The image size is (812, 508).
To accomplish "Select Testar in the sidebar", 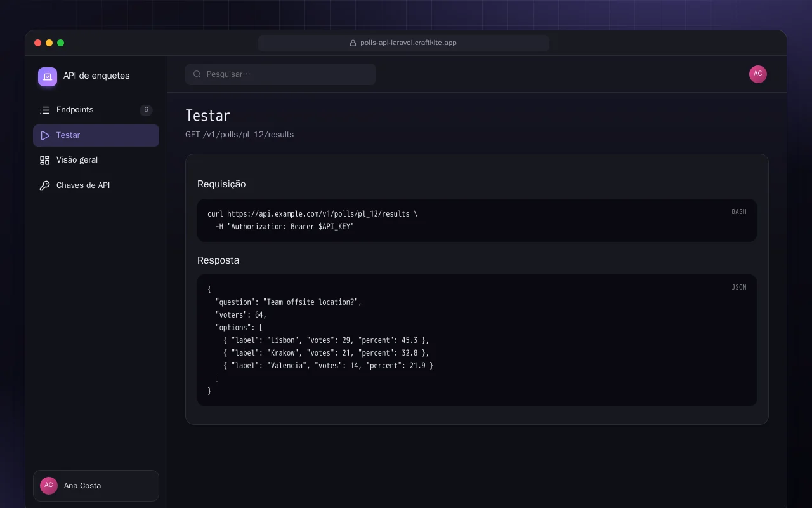I will (96, 135).
